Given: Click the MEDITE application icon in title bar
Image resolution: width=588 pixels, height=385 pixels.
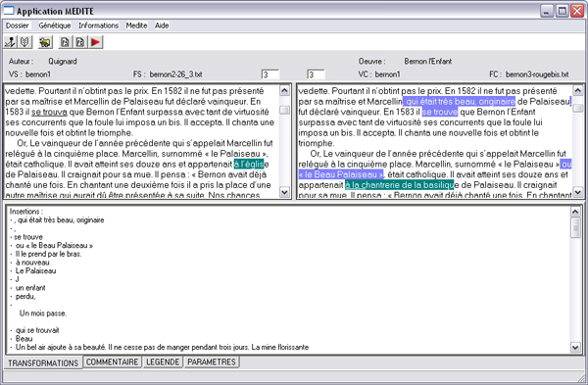Looking at the screenshot, I should click(8, 11).
